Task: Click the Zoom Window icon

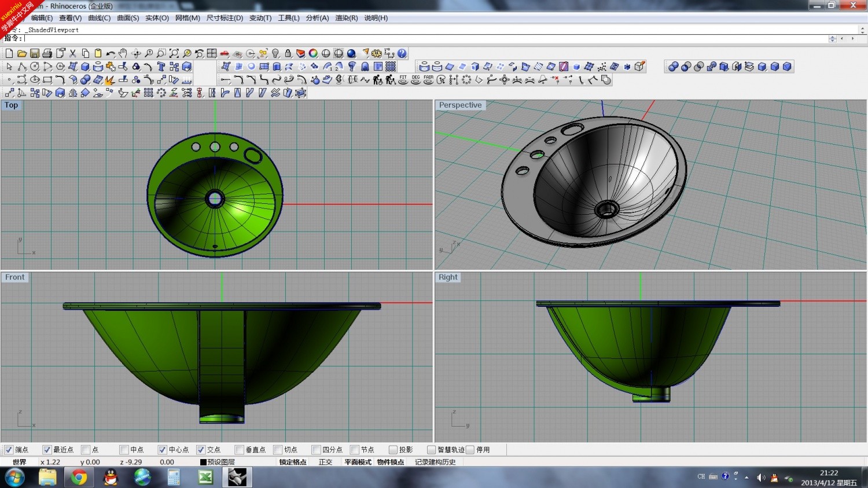Action: click(x=161, y=53)
